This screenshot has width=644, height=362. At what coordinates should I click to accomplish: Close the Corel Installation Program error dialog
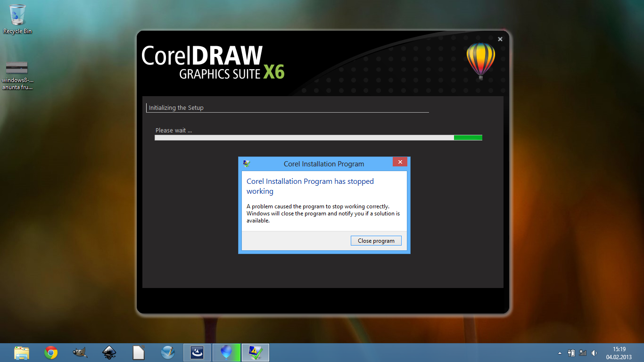[x=400, y=162]
